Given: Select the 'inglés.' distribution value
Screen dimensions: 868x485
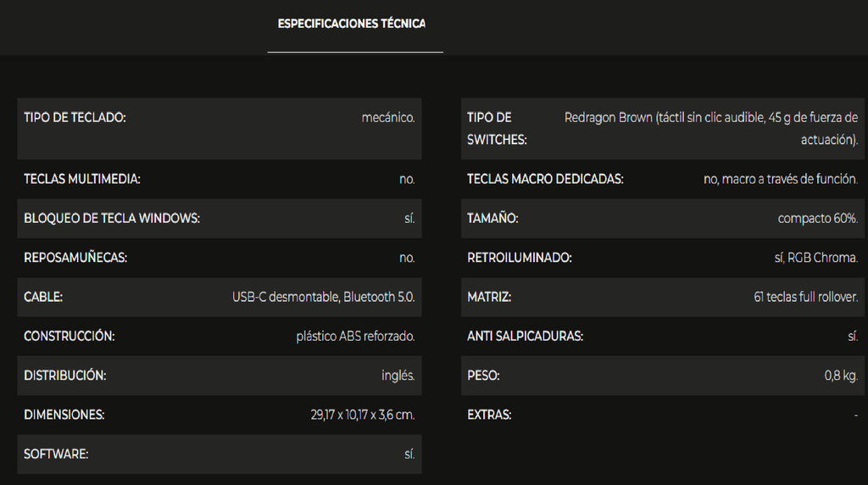Looking at the screenshot, I should 398,376.
